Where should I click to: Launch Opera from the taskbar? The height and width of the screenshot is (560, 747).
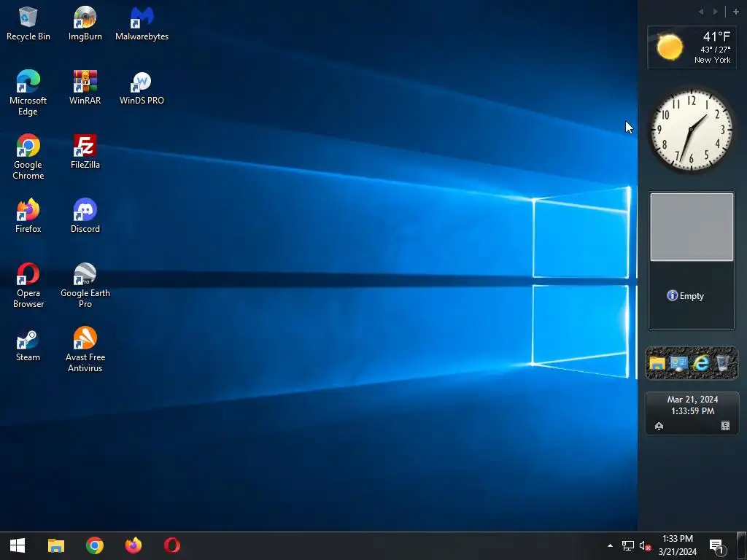tap(172, 545)
